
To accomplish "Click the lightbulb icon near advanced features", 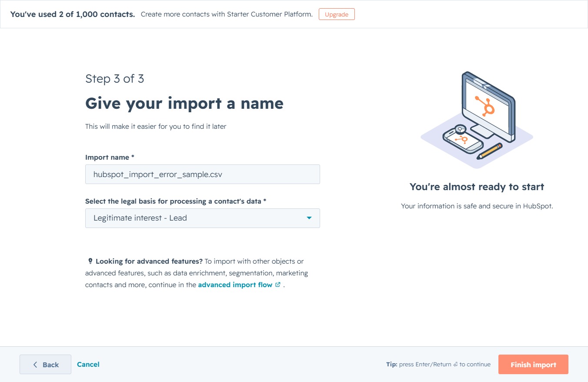I will [x=90, y=261].
